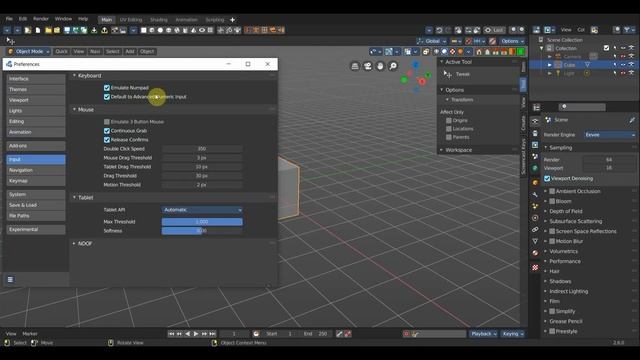This screenshot has width=640, height=360.
Task: Open Tablet API Automatic dropdown
Action: tap(202, 210)
